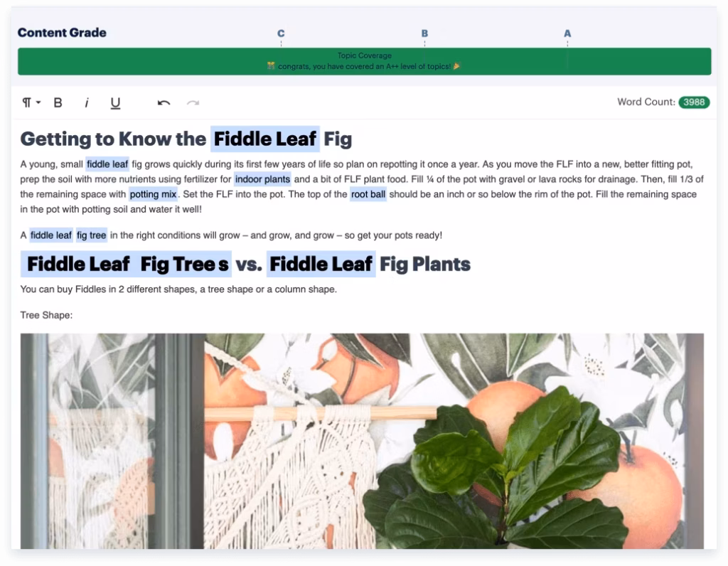Toggle bold formatting
728x566 pixels.
pyautogui.click(x=58, y=102)
